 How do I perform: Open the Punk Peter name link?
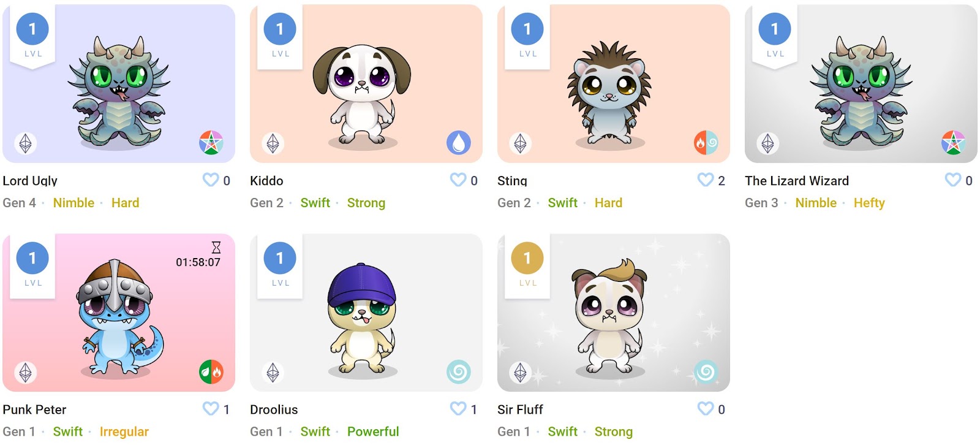(34, 409)
